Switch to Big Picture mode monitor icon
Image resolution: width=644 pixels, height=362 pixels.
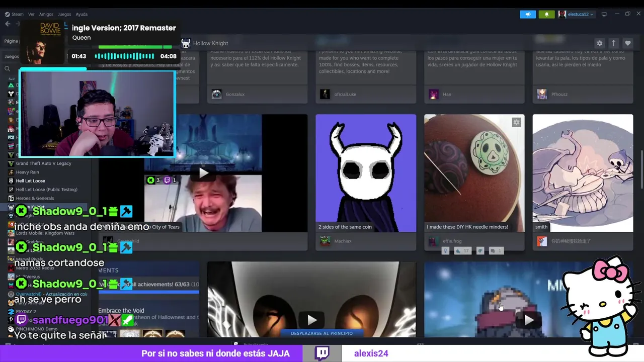pos(604,14)
